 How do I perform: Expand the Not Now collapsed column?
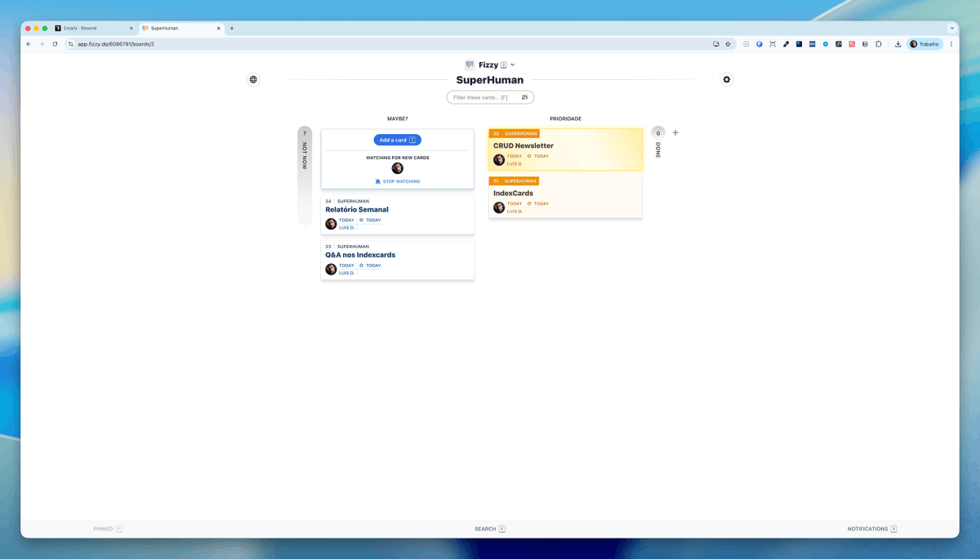[x=305, y=176]
